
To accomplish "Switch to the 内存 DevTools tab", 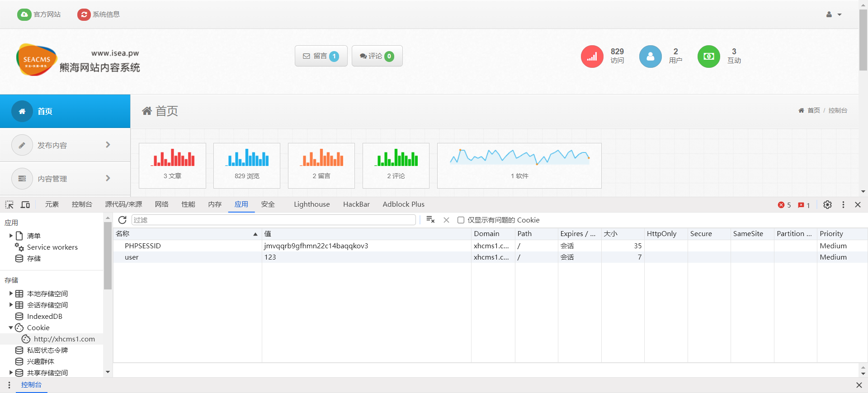I will [x=215, y=204].
